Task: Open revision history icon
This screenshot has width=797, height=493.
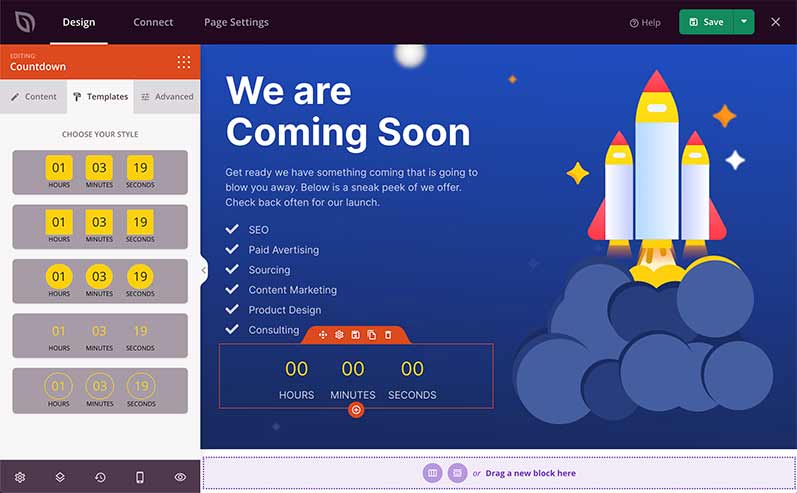Action: point(100,477)
